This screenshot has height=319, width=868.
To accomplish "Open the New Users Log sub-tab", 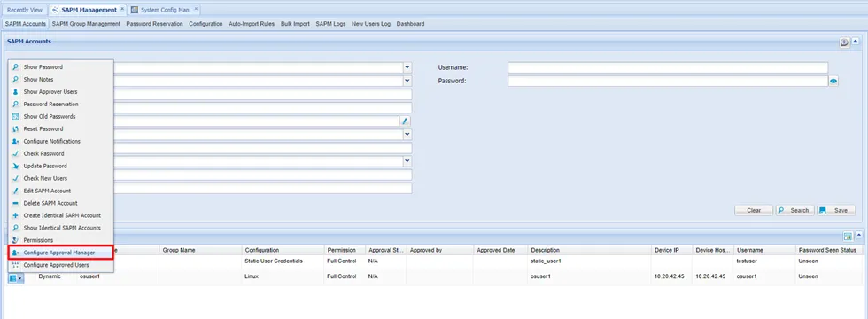I will 371,24.
